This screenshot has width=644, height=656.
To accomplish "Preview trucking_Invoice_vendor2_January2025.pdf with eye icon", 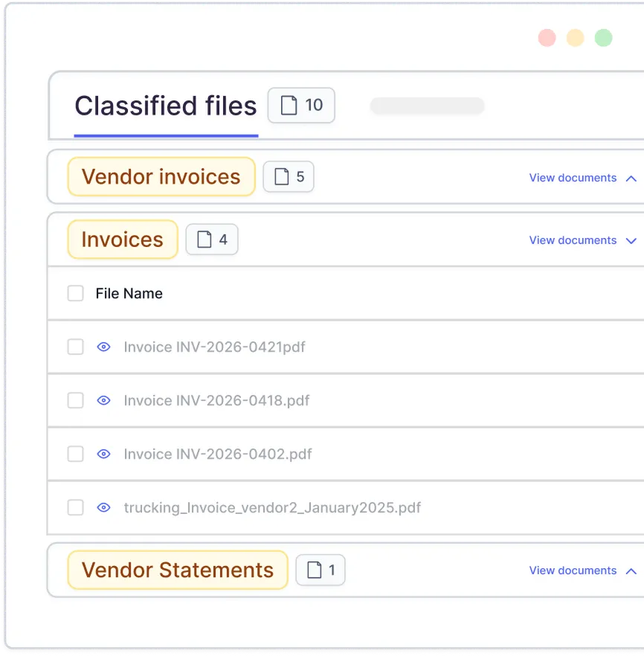I will (x=103, y=507).
